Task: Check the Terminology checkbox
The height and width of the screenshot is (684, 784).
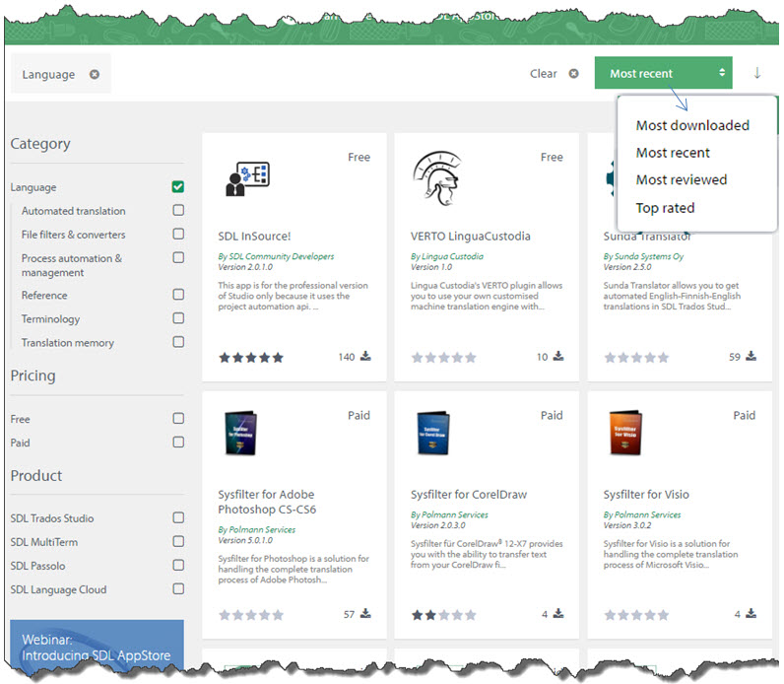Action: point(178,318)
